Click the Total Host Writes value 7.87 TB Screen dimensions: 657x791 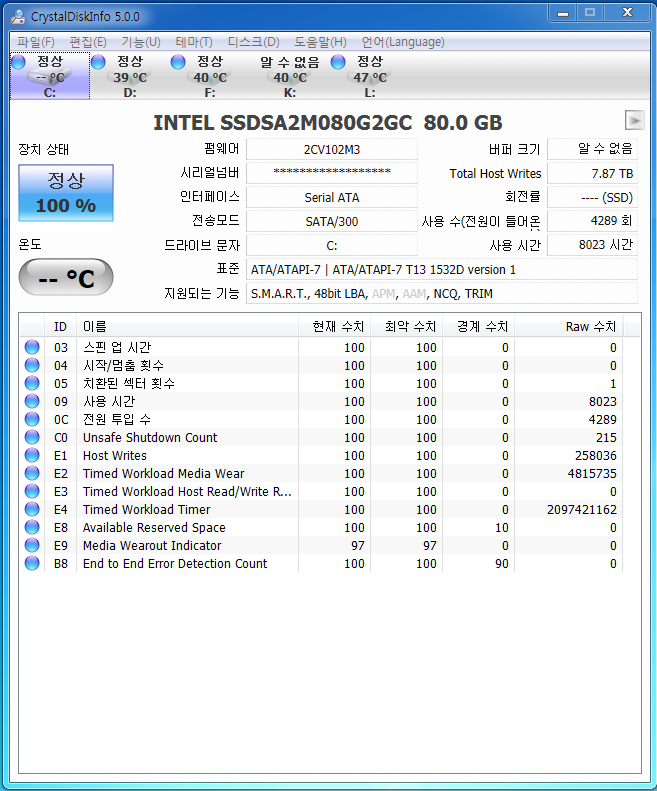(592, 173)
